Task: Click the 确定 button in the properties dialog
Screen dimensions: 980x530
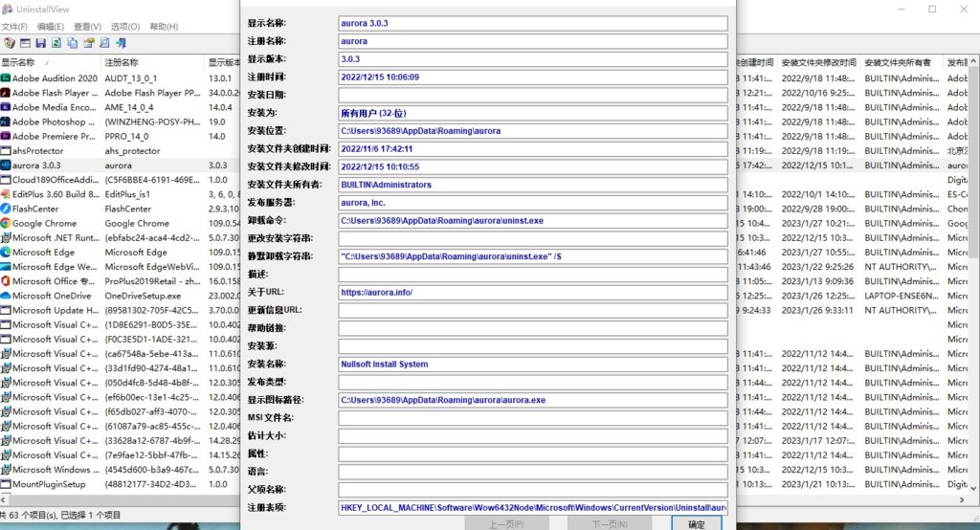Action: 697,523
